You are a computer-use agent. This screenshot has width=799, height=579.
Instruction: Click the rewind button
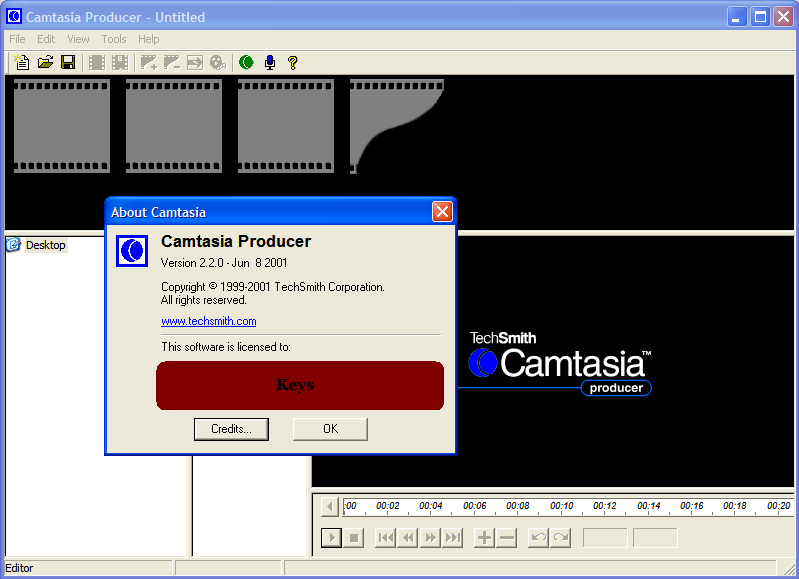408,537
